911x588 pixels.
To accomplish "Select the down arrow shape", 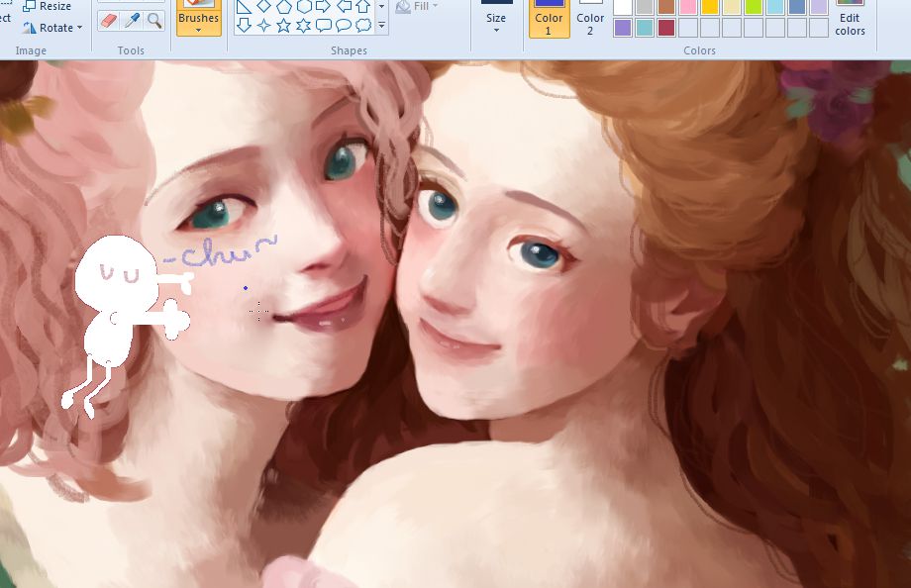I will [244, 26].
